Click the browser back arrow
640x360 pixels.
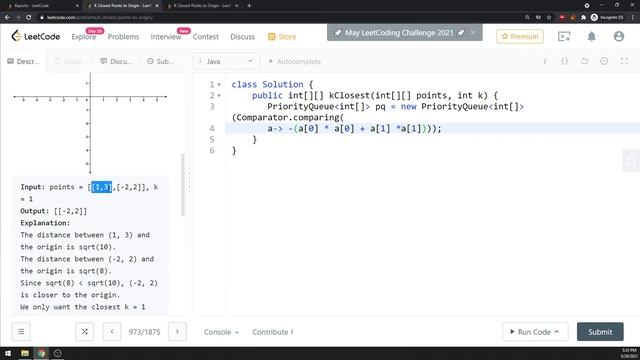coord(7,17)
